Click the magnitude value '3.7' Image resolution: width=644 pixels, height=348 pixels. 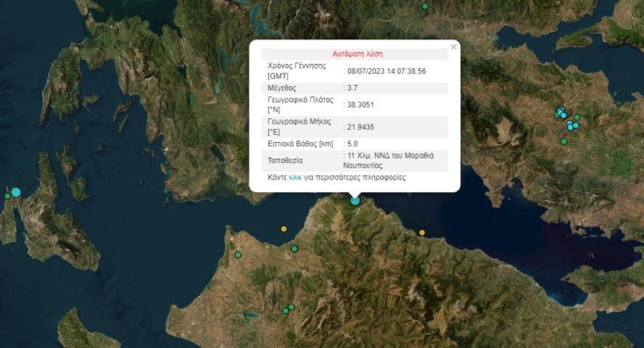(352, 88)
